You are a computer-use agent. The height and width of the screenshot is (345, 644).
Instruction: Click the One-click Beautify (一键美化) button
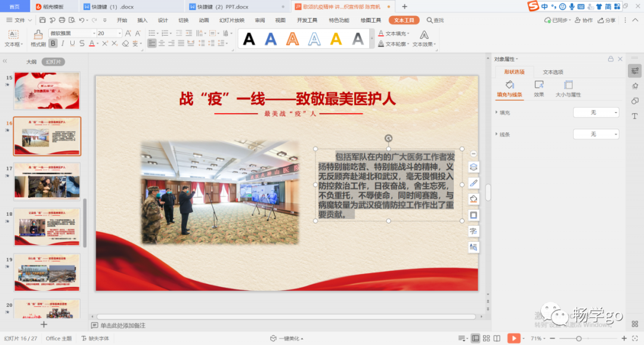(x=287, y=338)
